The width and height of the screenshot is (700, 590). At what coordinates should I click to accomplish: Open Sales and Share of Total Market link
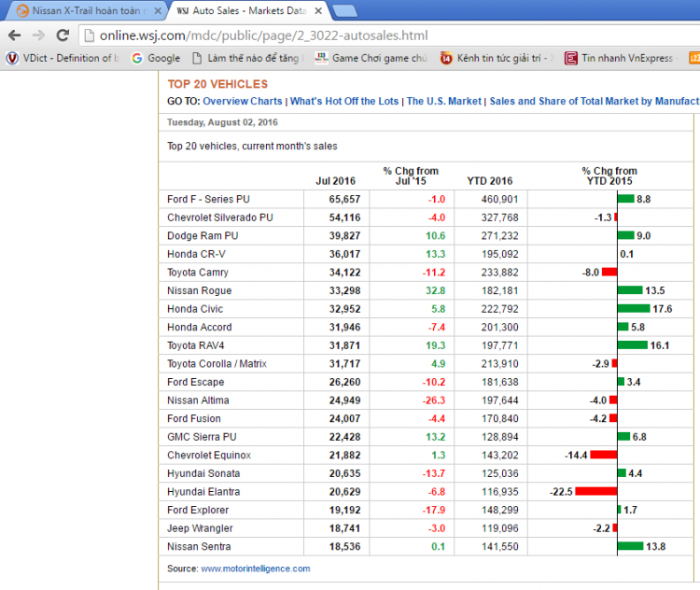[x=595, y=102]
